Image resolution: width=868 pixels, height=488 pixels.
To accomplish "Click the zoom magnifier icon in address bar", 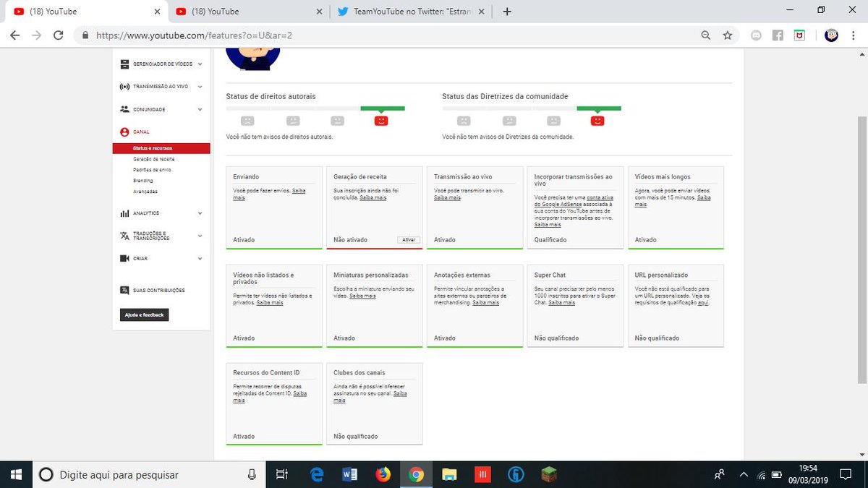I will point(706,35).
